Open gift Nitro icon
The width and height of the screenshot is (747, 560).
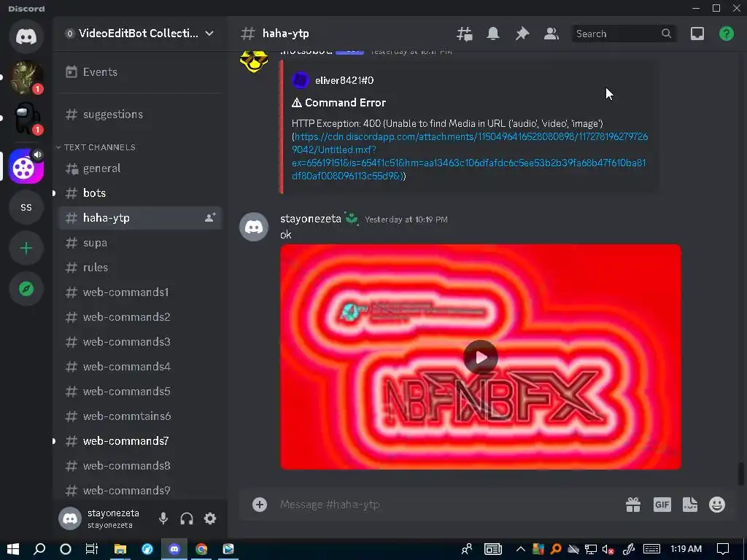[x=633, y=505]
